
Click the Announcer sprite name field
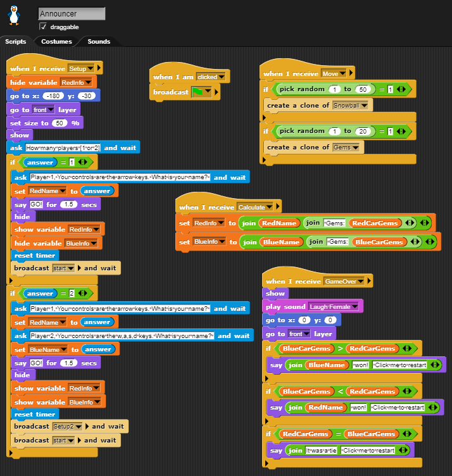pos(72,13)
